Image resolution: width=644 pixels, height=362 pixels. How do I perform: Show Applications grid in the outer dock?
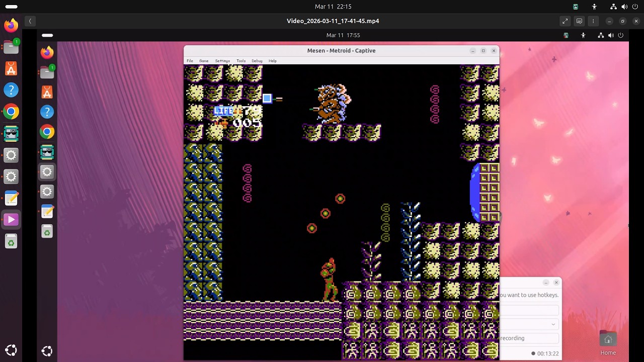click(11, 350)
